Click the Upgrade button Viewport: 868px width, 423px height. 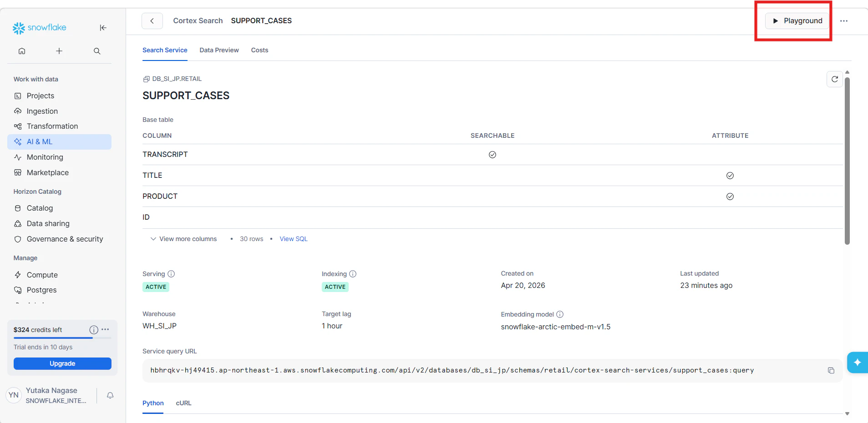point(62,363)
